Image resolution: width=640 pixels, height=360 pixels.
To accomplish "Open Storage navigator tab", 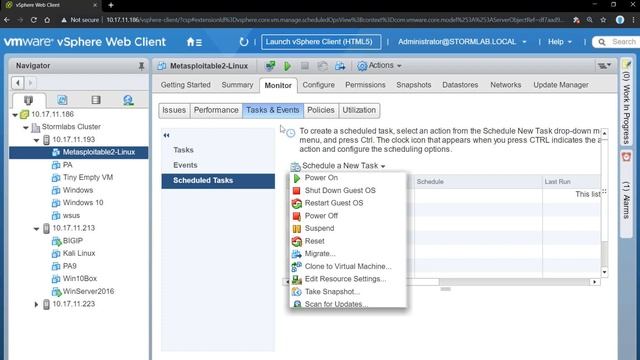I will coord(96,100).
